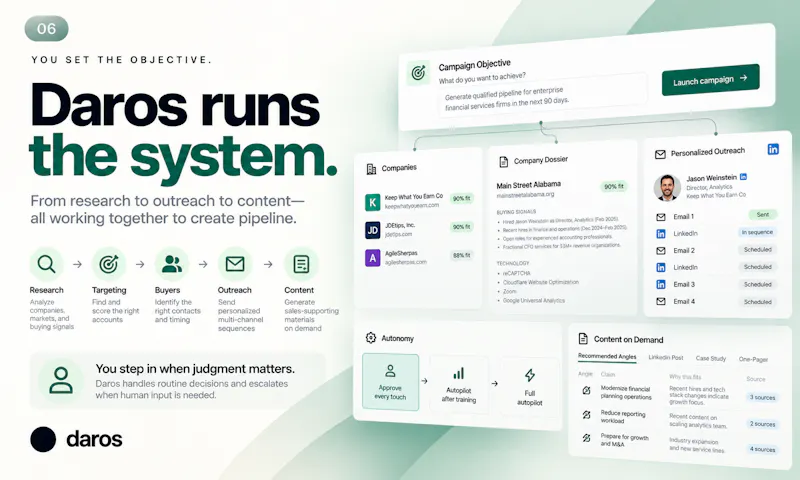The height and width of the screenshot is (480, 800).
Task: Click the Email 2 envelope icon
Action: [661, 250]
